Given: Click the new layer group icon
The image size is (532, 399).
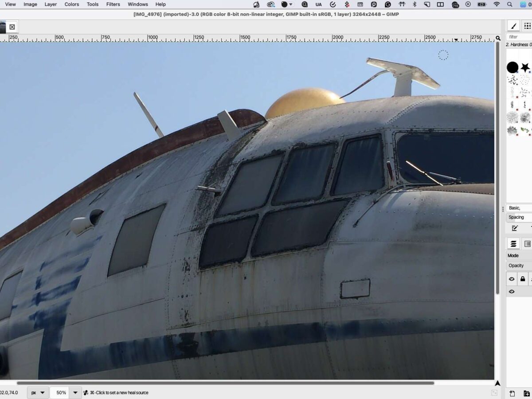Looking at the screenshot, I should [526, 393].
